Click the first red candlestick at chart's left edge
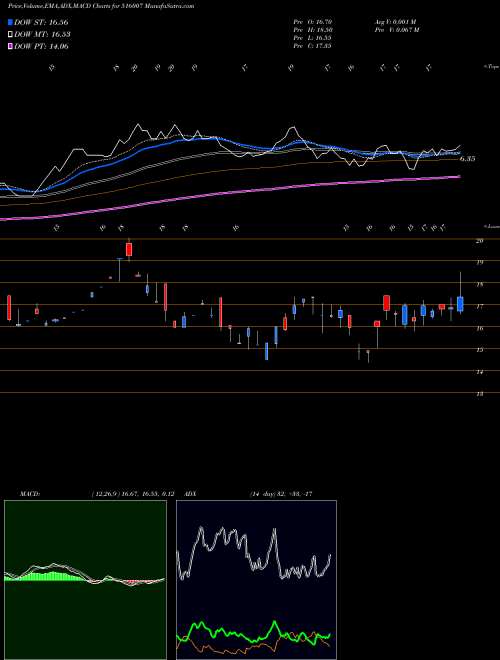Image resolution: width=500 pixels, height=660 pixels. pyautogui.click(x=9, y=308)
